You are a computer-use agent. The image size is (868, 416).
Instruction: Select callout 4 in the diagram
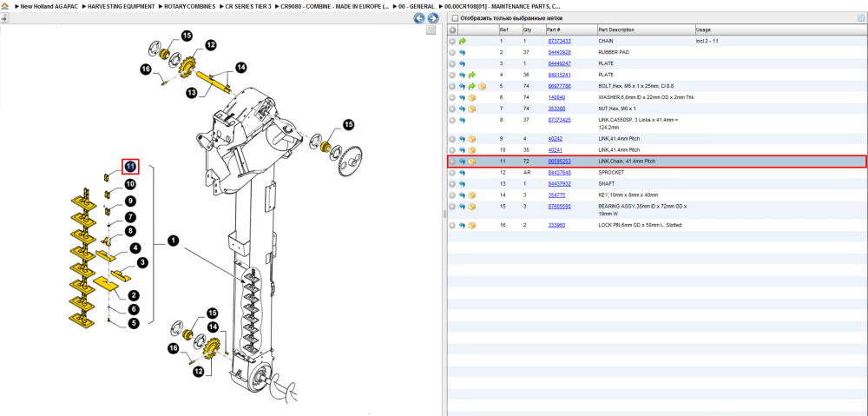(135, 248)
